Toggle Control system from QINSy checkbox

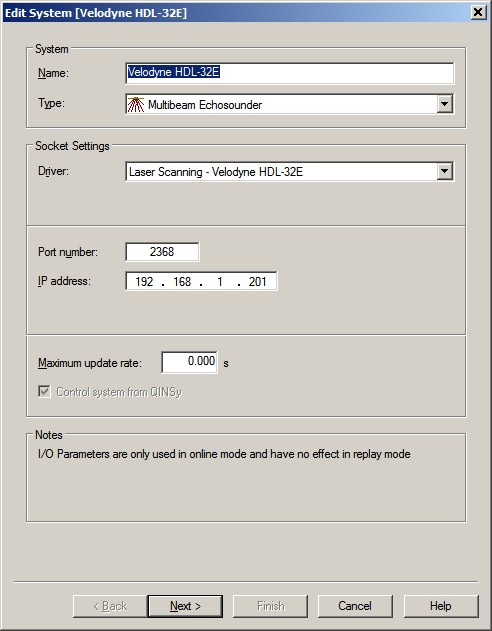(x=44, y=392)
